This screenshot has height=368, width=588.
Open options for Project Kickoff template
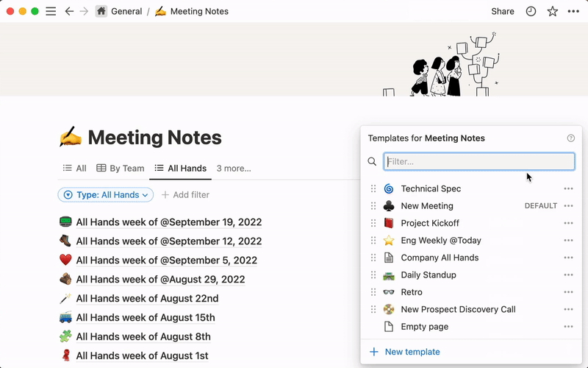[x=568, y=223]
